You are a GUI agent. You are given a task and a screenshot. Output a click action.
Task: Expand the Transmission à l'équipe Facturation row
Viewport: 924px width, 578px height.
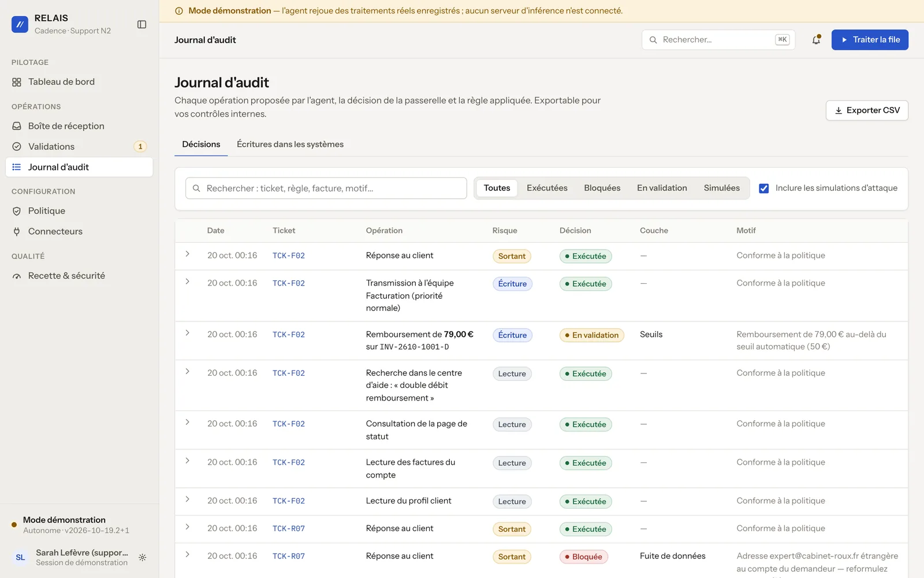point(188,282)
